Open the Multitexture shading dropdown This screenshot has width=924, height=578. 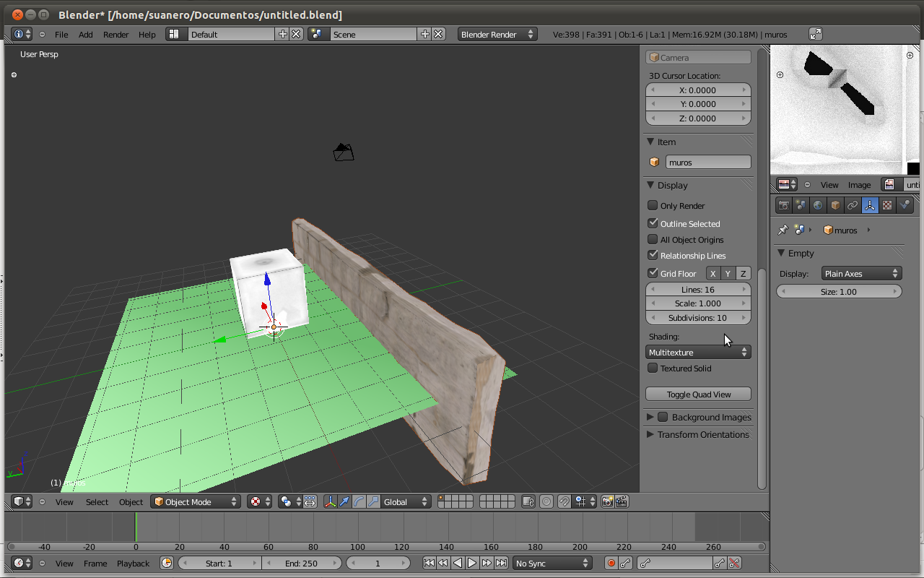698,352
